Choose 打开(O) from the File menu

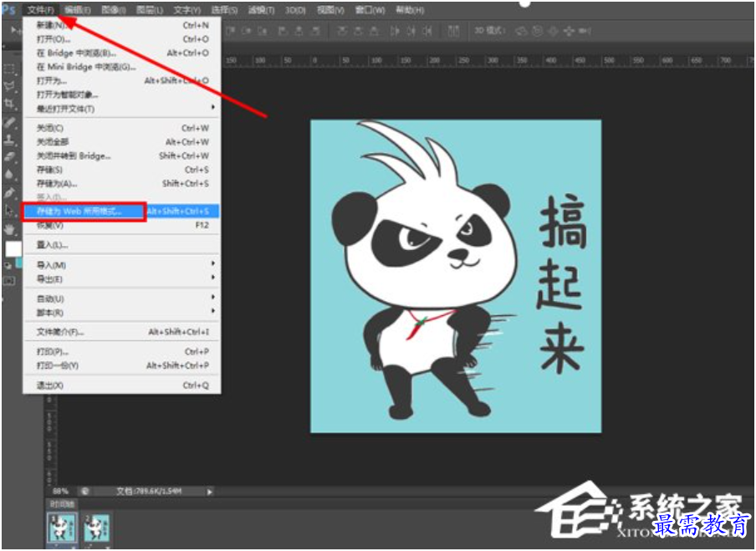point(120,38)
